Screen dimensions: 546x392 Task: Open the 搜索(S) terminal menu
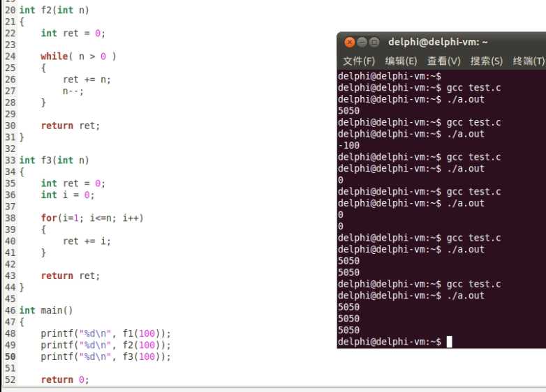click(486, 61)
